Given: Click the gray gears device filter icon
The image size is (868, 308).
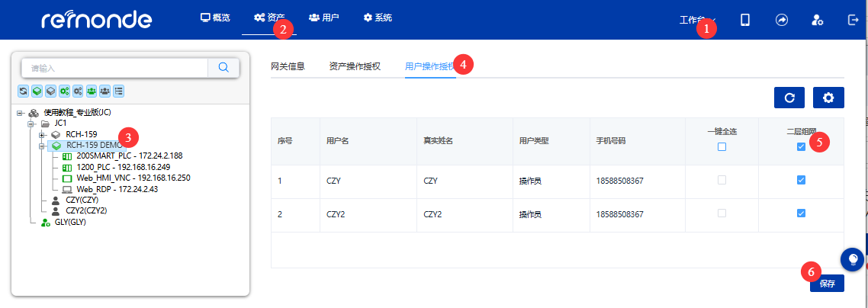Looking at the screenshot, I should click(78, 91).
